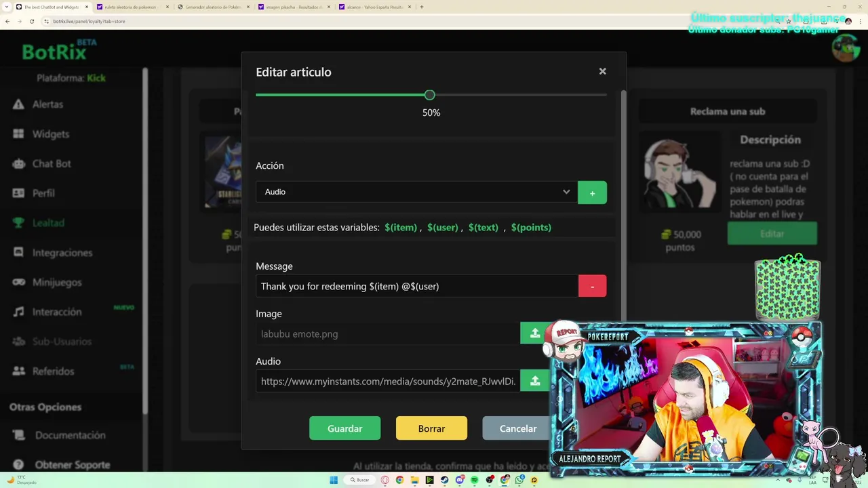Open the tab search dropdown arrow

click(5, 7)
